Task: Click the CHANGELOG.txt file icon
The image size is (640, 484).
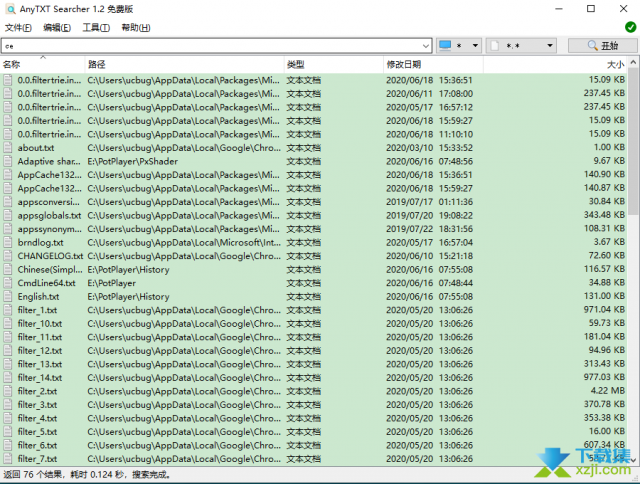Action: pos(8,256)
